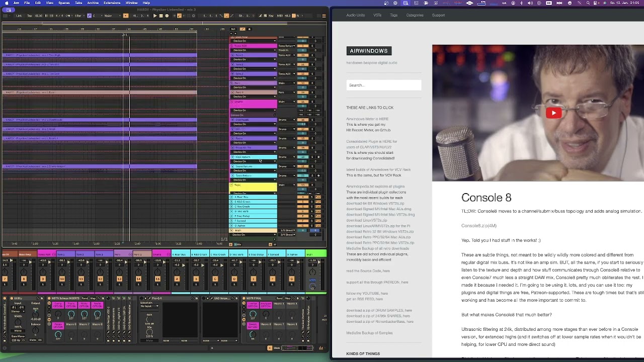Select the G Aphex return track
Viewport: 644px width, 362px height.
click(254, 226)
